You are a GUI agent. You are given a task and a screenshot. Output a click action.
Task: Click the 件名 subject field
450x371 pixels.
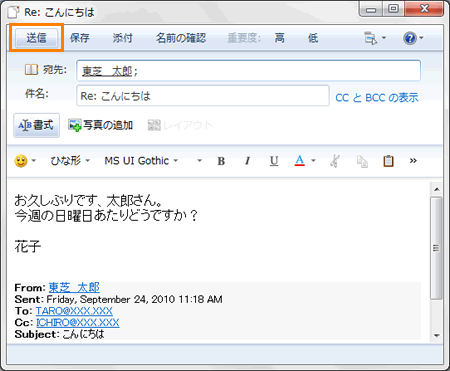[203, 96]
